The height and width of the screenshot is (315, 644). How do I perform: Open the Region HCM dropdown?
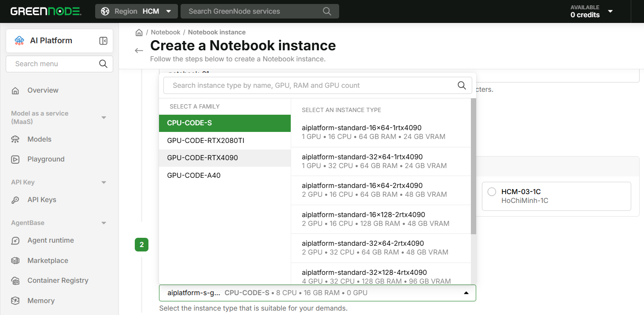click(x=137, y=11)
